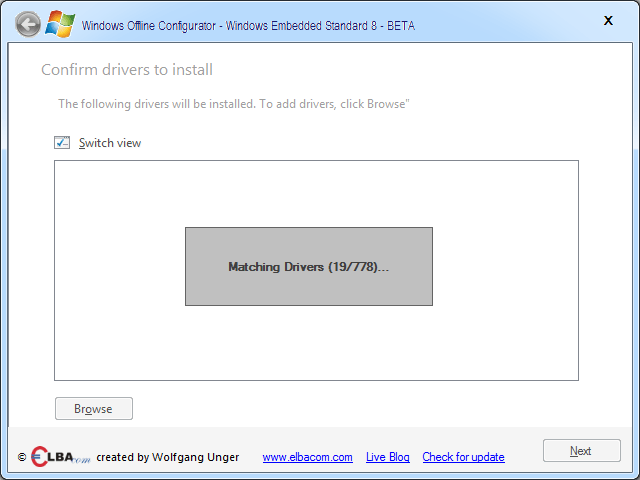
Task: Open the Live Blog link
Action: [x=387, y=457]
